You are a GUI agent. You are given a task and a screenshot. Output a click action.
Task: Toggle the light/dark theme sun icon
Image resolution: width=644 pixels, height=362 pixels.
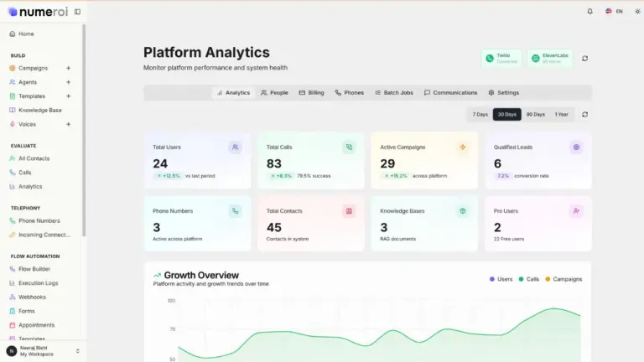click(636, 12)
